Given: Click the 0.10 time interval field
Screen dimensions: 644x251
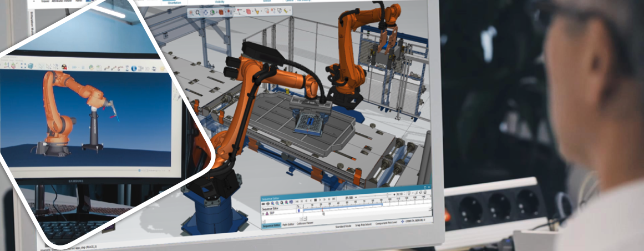Looking at the screenshot, I should coord(399,194).
